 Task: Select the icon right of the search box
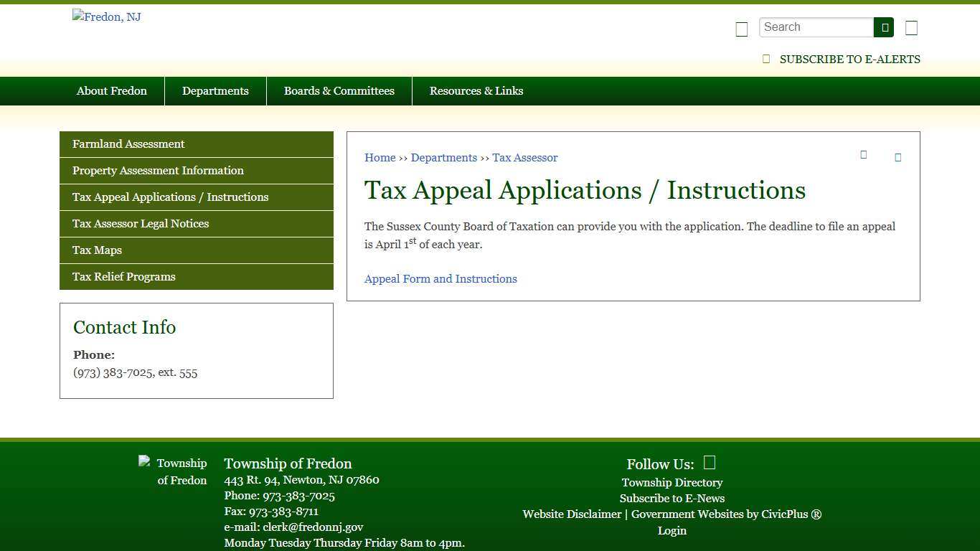pos(910,28)
